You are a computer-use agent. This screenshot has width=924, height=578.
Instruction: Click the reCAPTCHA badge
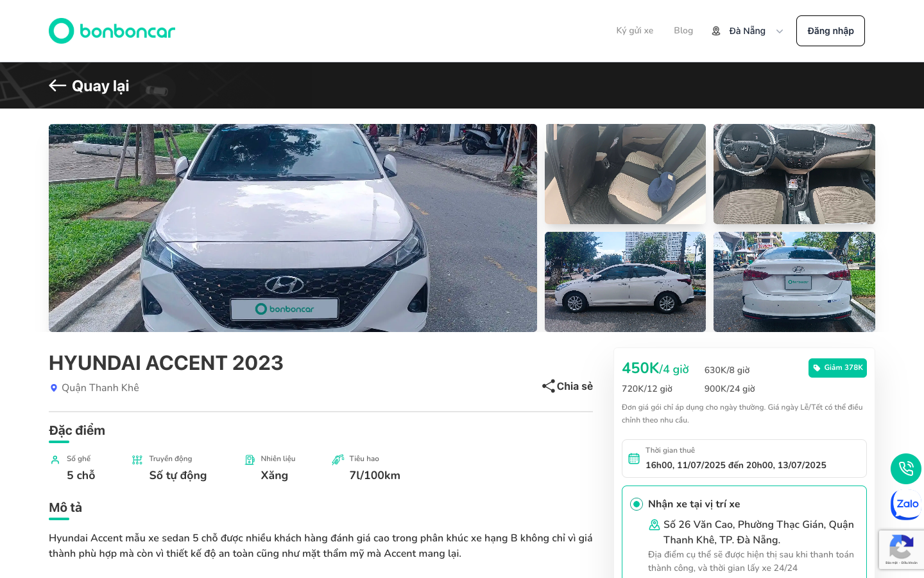tap(902, 550)
